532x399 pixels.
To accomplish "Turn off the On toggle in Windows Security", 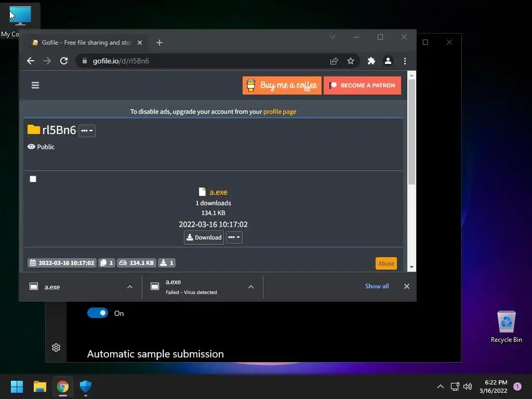I will click(x=98, y=313).
